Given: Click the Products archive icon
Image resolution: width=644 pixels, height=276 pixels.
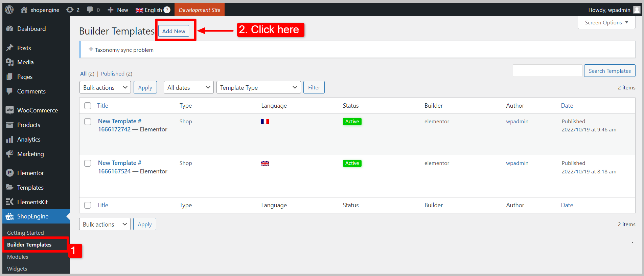Looking at the screenshot, I should (x=9, y=125).
